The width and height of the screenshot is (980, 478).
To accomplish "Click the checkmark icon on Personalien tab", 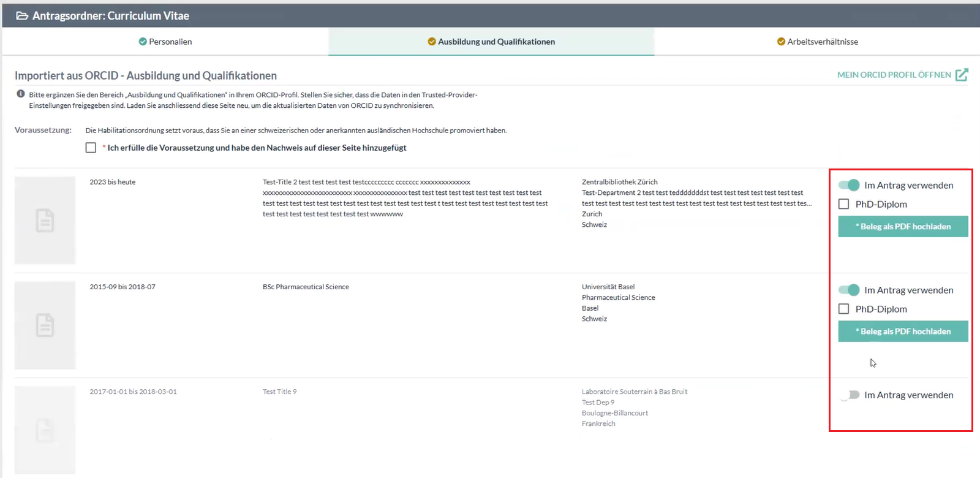I will (143, 42).
